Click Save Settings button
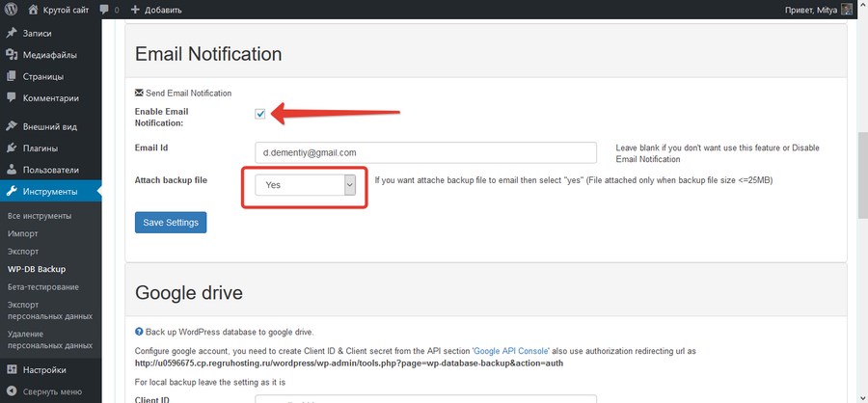Image resolution: width=868 pixels, height=403 pixels. pos(171,223)
